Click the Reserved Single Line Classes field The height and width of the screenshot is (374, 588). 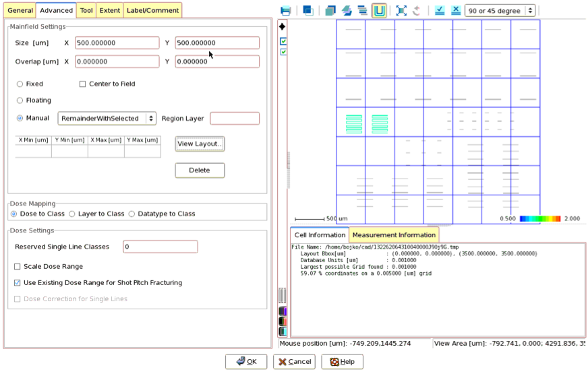pyautogui.click(x=160, y=247)
